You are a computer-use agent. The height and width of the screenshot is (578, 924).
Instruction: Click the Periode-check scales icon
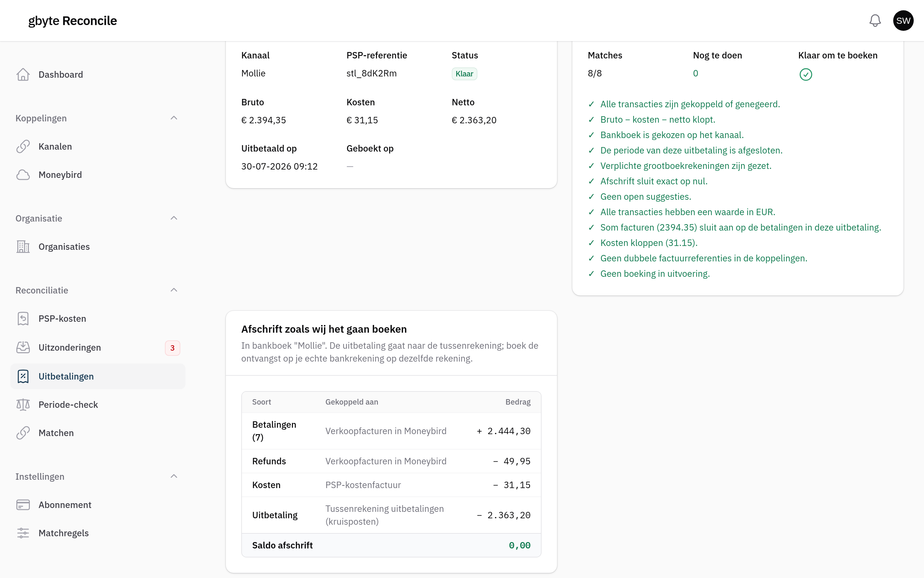click(23, 405)
